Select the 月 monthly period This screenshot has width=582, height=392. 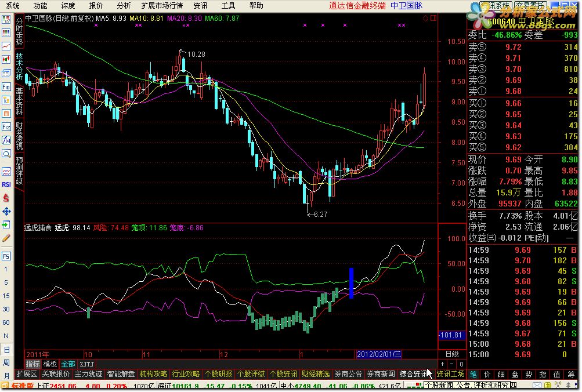[6, 376]
